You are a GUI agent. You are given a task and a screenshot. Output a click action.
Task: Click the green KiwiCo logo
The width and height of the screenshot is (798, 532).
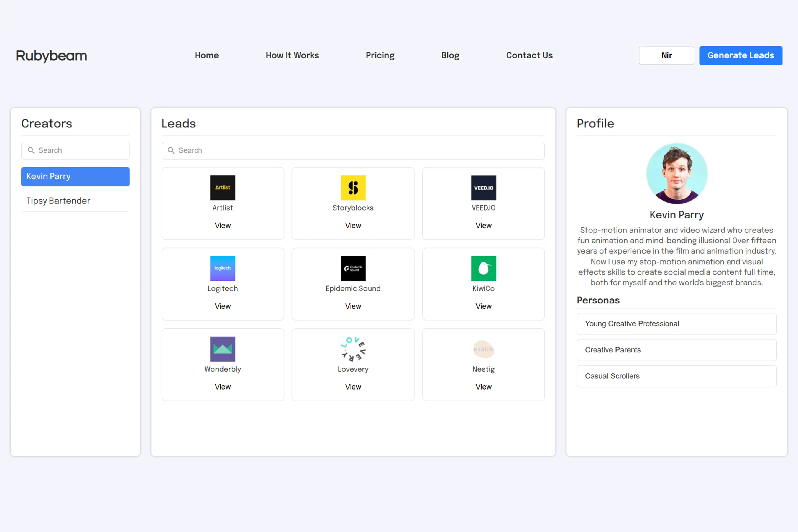tap(484, 268)
